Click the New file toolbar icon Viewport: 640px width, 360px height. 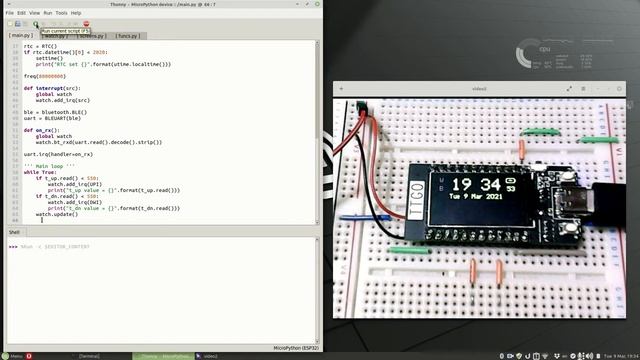10,24
